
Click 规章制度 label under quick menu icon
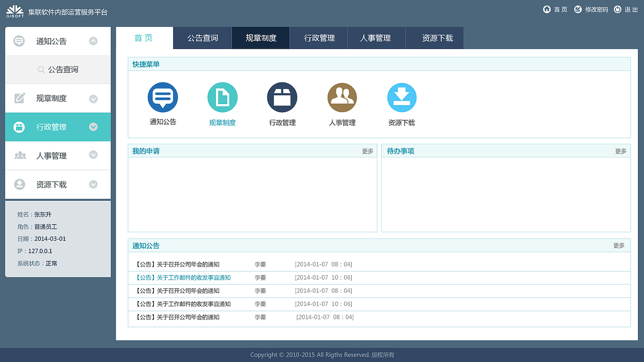pyautogui.click(x=222, y=123)
